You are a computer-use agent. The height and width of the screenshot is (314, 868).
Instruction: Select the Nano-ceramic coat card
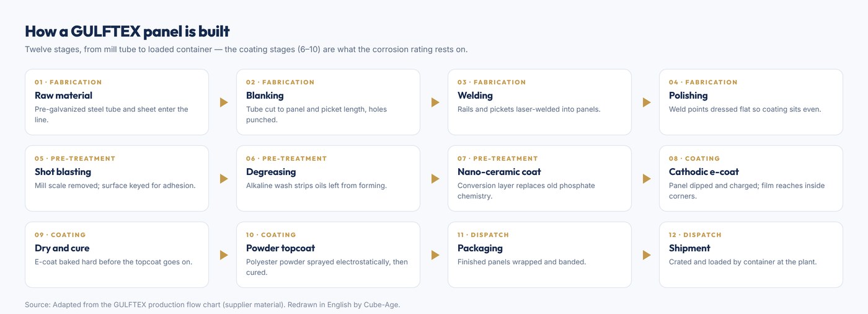pyautogui.click(x=539, y=178)
